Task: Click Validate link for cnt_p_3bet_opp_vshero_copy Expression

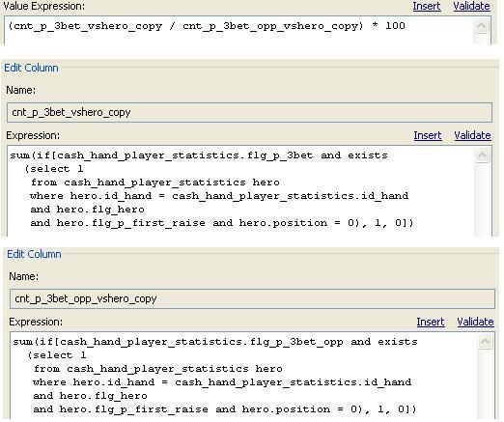Action: [475, 322]
